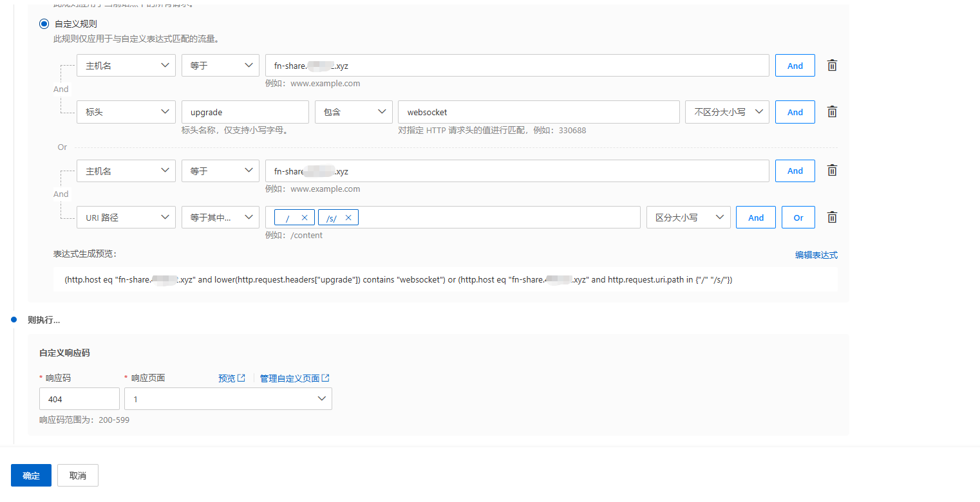Delete the first 主机名 condition row

(832, 66)
